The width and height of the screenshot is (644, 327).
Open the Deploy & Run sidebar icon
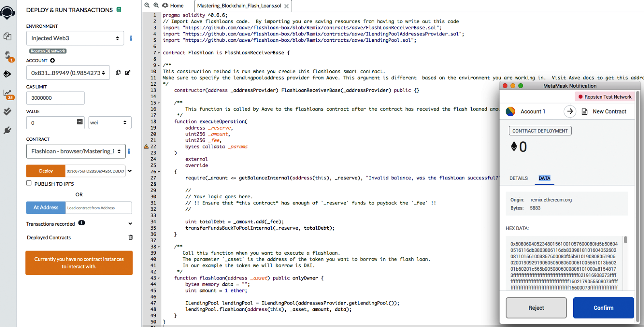[x=7, y=74]
